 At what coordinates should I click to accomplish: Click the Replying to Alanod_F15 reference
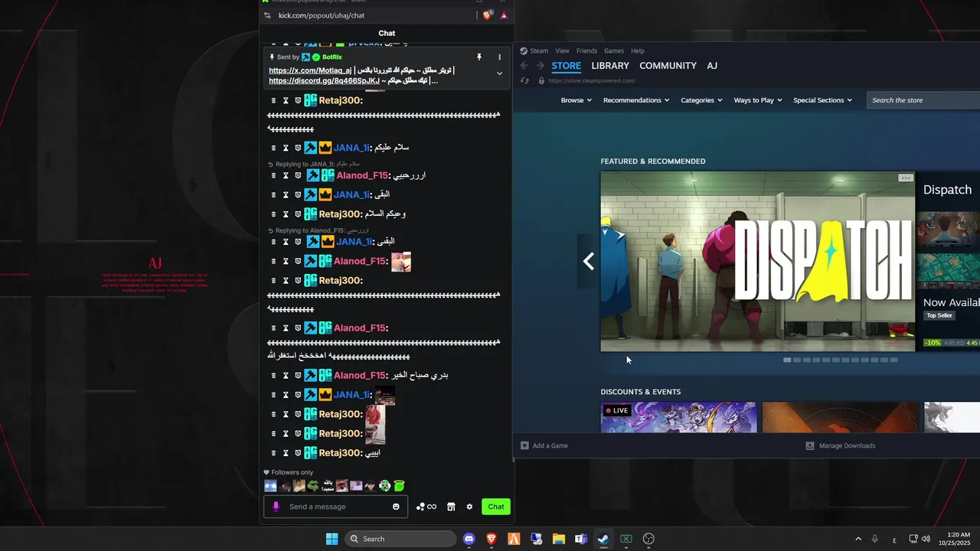point(318,230)
